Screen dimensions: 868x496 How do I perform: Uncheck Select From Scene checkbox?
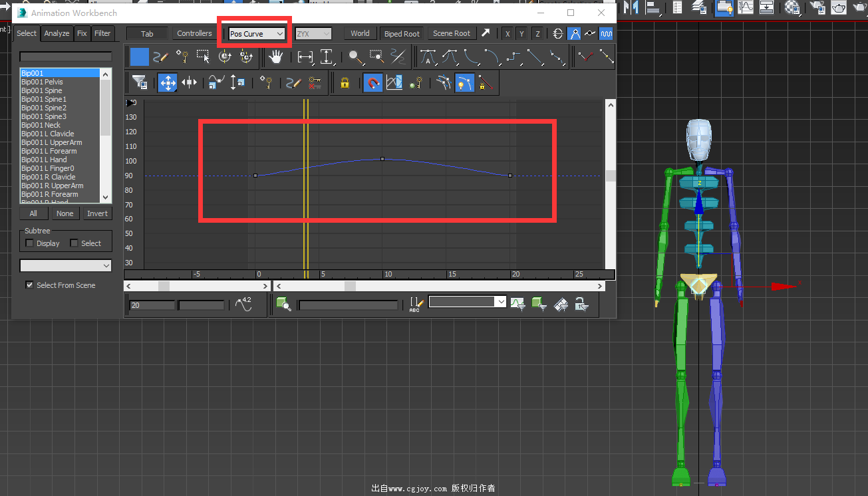coord(29,285)
